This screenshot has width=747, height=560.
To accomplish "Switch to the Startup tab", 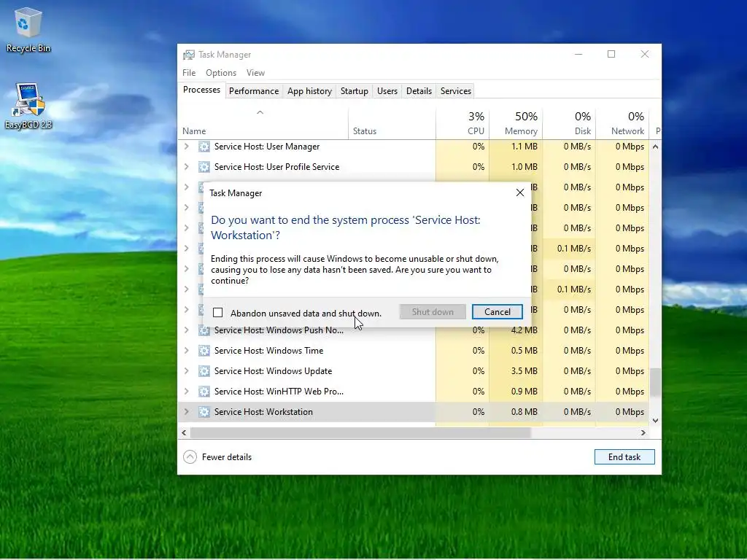I will point(355,91).
